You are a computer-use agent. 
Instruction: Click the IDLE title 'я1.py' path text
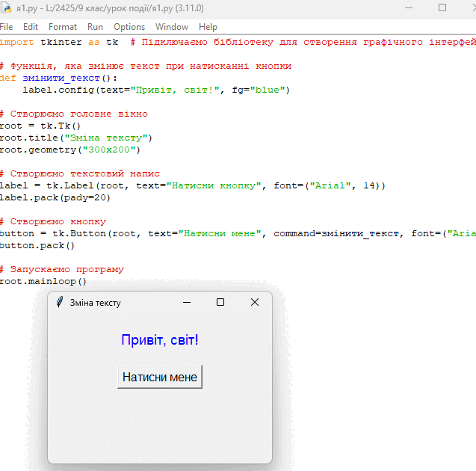pyautogui.click(x=110, y=8)
